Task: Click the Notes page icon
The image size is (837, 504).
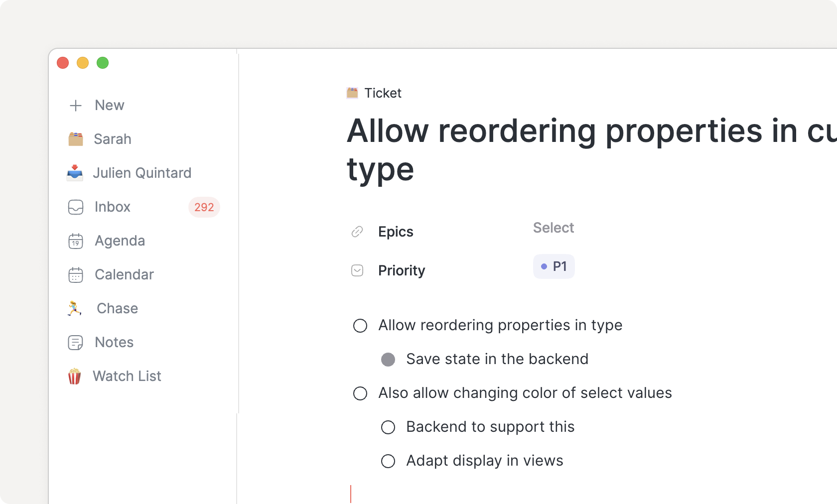Action: 76,343
